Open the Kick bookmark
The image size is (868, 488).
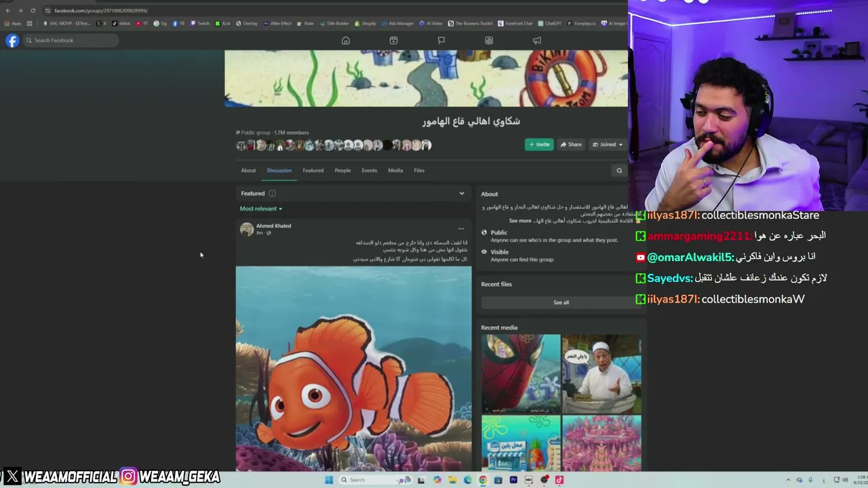[x=223, y=23]
